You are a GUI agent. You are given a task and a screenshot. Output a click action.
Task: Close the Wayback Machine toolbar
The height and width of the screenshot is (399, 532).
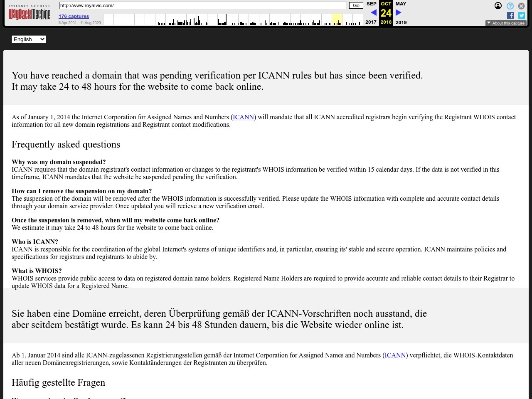pyautogui.click(x=521, y=6)
